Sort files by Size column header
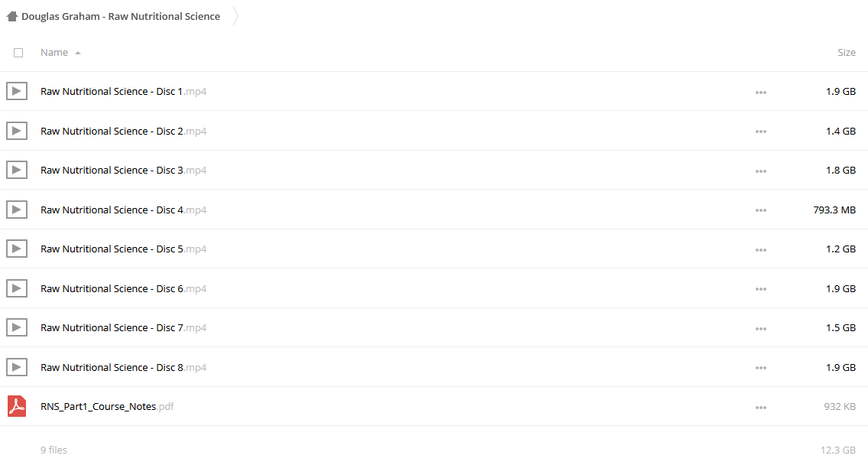Image resolution: width=868 pixels, height=465 pixels. pos(847,52)
